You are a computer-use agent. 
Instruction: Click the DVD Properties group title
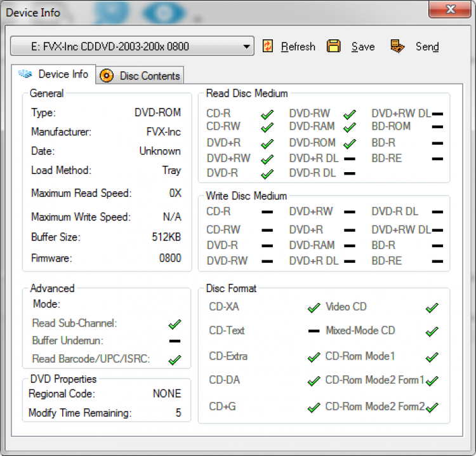(x=63, y=379)
